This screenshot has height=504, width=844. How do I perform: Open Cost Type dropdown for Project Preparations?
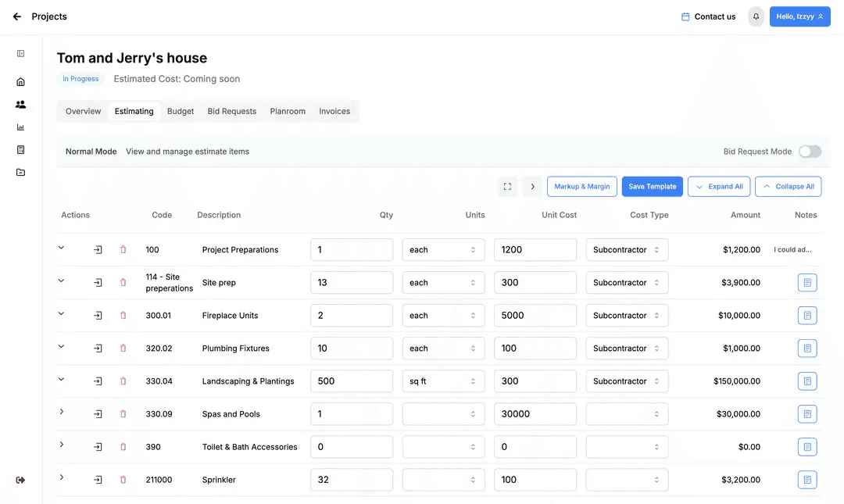(627, 250)
